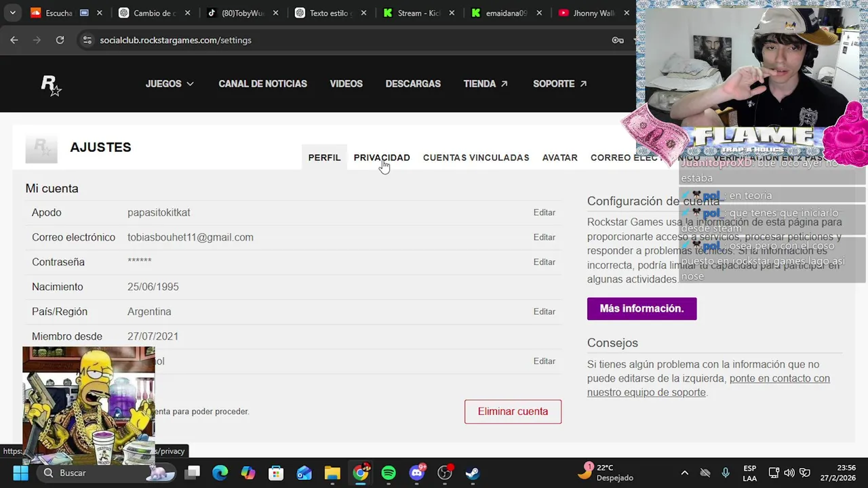Image resolution: width=868 pixels, height=488 pixels.
Task: Click the Rockstar Games logo
Action: click(51, 85)
